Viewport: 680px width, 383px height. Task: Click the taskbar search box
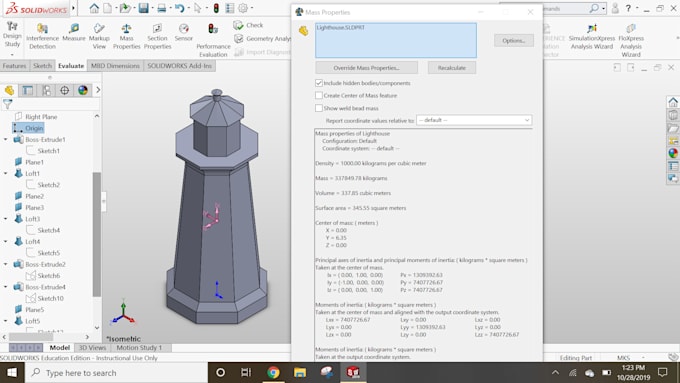(x=116, y=373)
